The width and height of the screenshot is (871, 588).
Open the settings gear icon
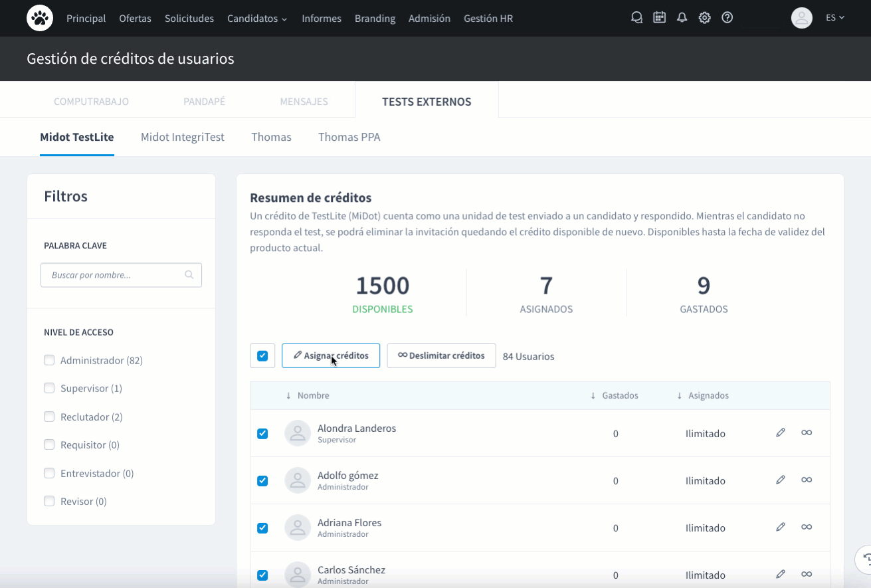704,18
